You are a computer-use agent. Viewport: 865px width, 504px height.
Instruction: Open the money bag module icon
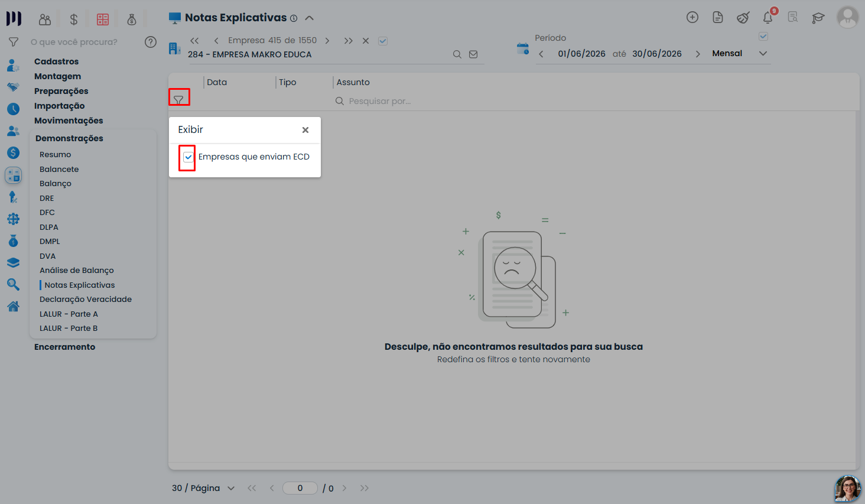(x=132, y=19)
